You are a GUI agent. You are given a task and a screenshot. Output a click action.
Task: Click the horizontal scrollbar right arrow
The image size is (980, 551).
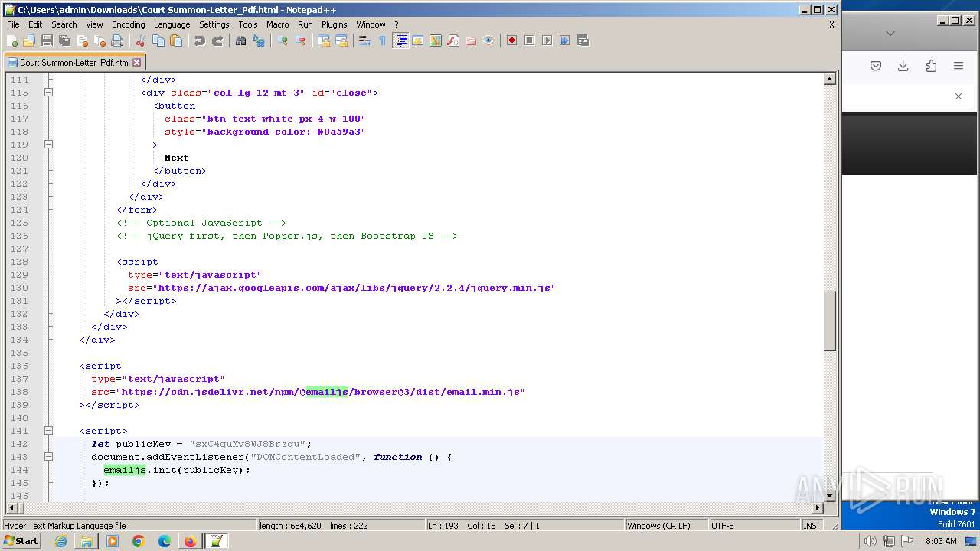(x=817, y=508)
